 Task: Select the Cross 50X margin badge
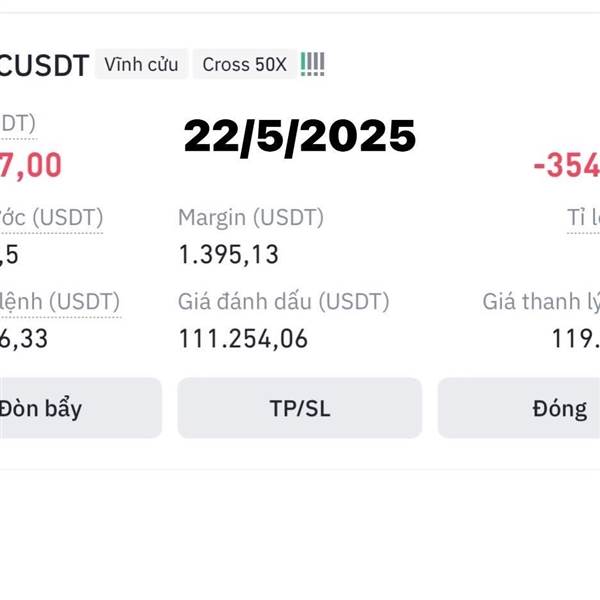[x=245, y=64]
